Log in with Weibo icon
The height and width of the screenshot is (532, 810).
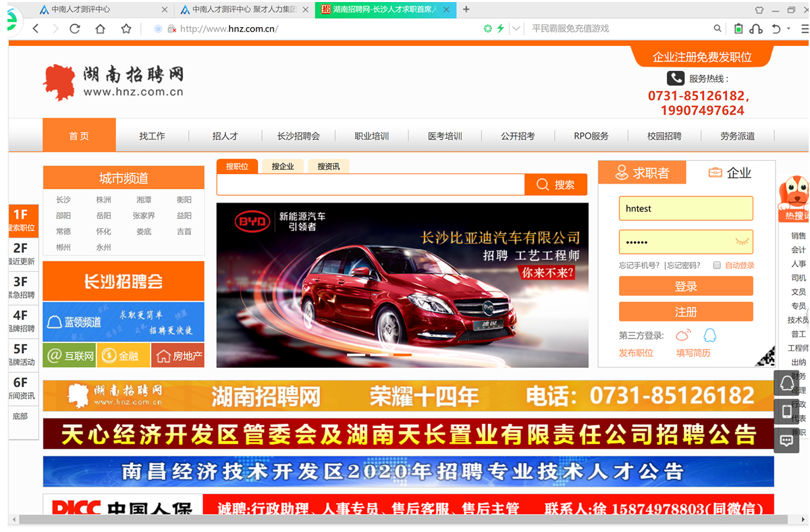[684, 335]
